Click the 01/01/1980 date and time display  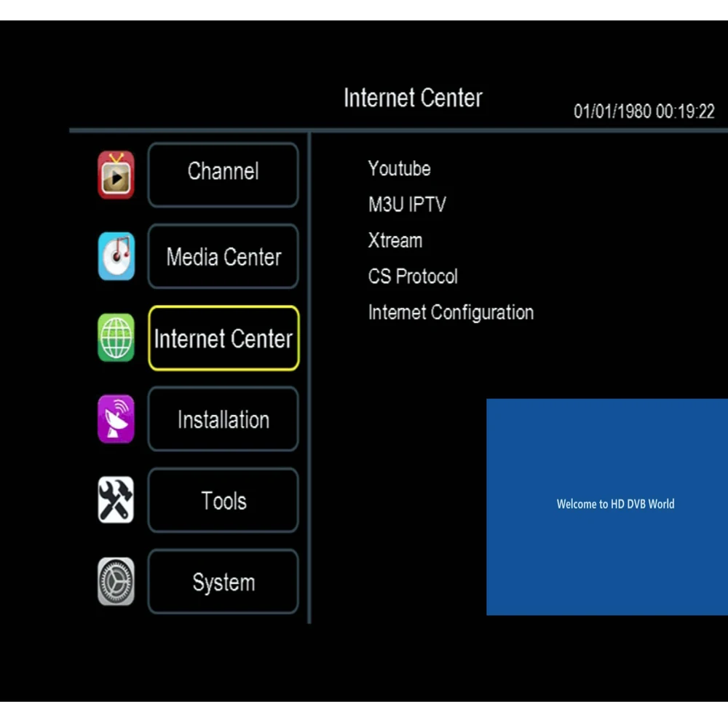point(644,111)
